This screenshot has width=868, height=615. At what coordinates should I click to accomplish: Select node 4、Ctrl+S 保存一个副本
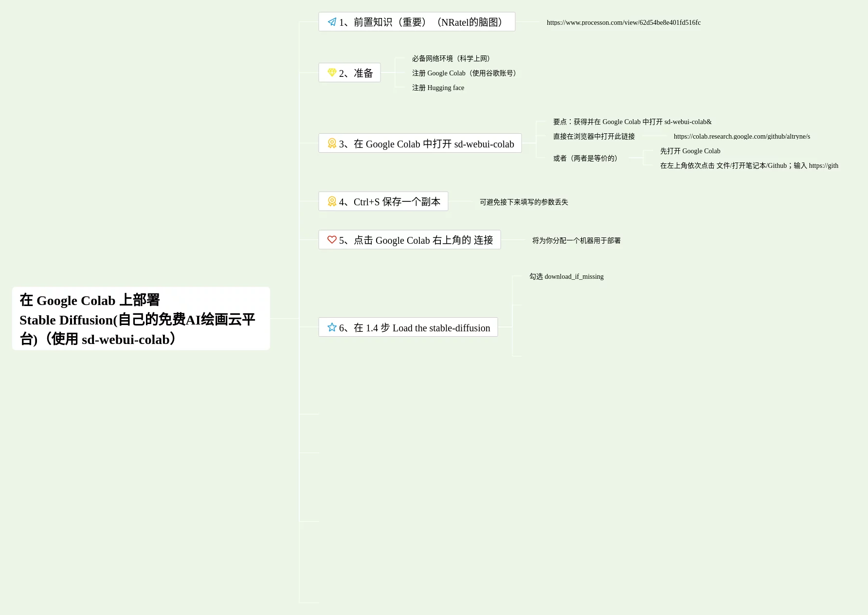point(383,201)
